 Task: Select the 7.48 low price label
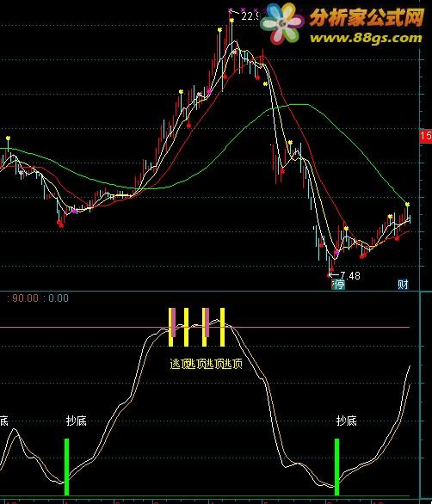(x=350, y=275)
